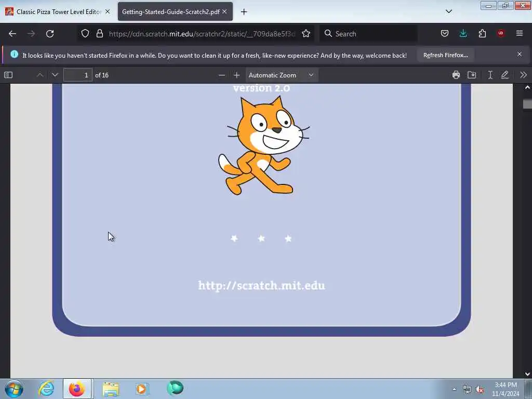
Task: Switch to Classic Pizza Tower Level Editor tab
Action: [x=58, y=11]
